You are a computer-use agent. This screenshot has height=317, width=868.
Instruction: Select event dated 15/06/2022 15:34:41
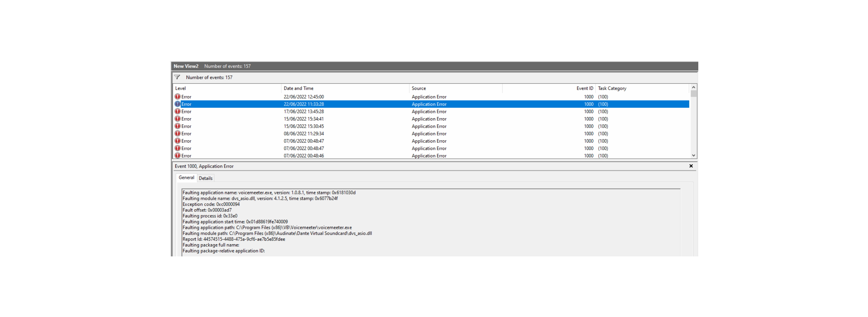click(431, 119)
